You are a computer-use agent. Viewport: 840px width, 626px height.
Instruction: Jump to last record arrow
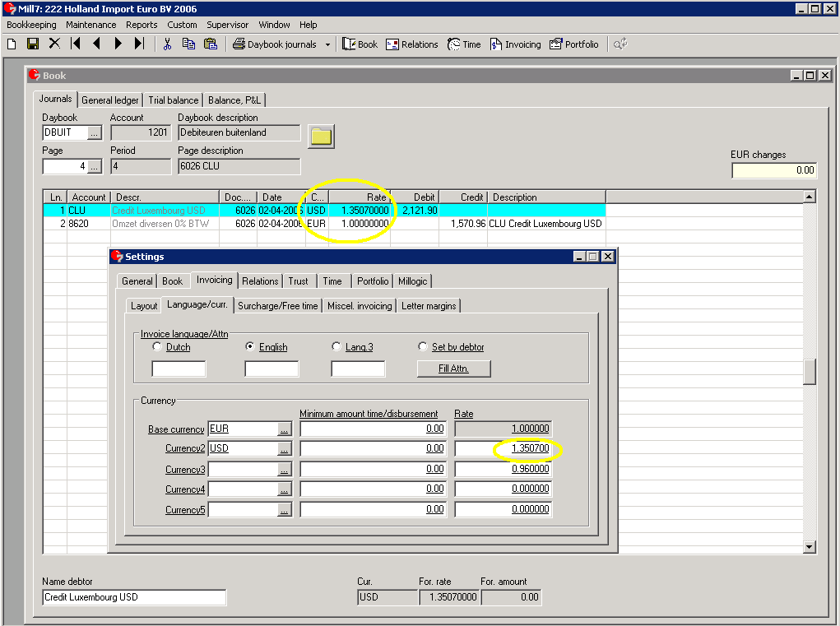(x=139, y=44)
